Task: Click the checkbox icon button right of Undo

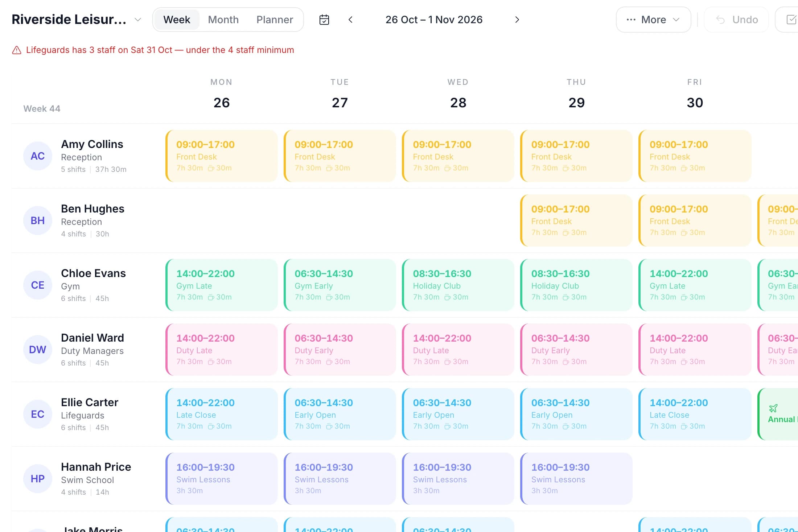Action: click(x=791, y=20)
